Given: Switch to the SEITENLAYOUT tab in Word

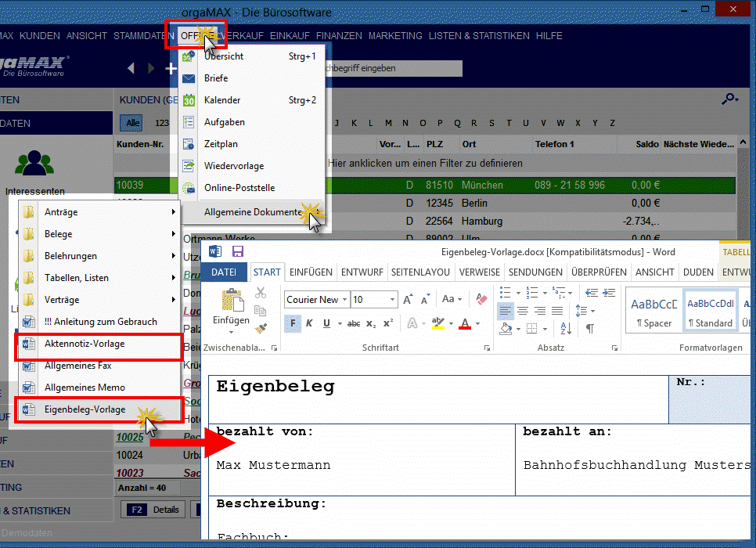Looking at the screenshot, I should coord(420,272).
